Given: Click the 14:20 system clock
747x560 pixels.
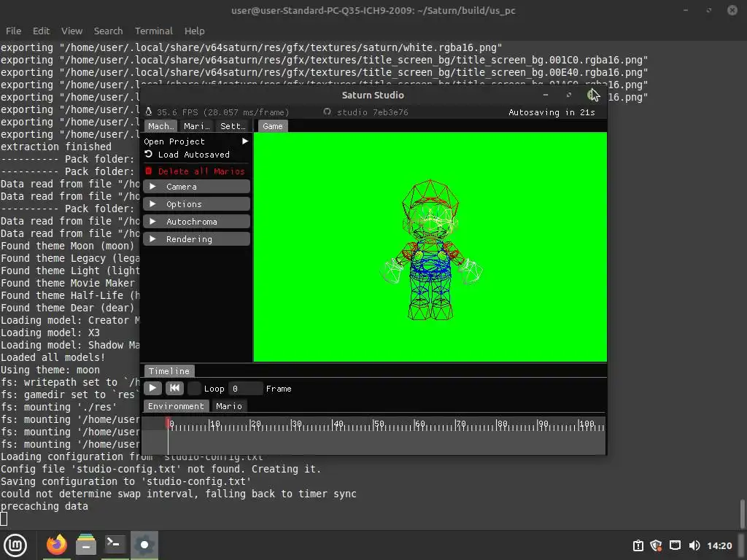Looking at the screenshot, I should click(719, 545).
